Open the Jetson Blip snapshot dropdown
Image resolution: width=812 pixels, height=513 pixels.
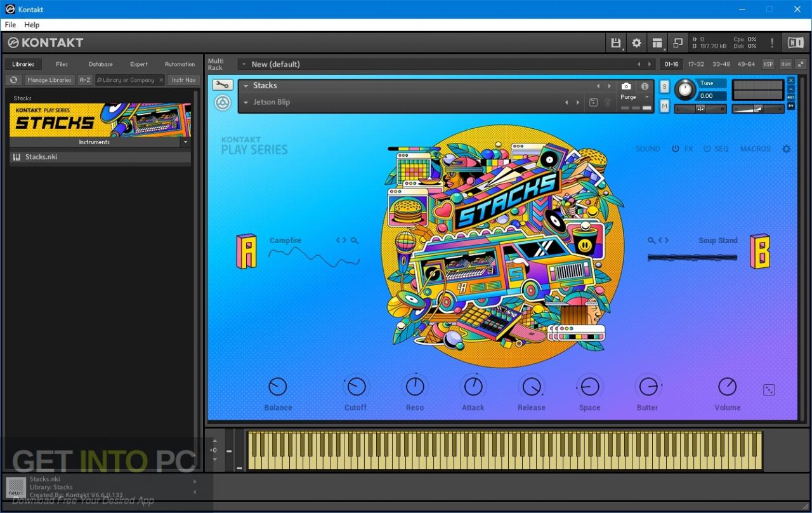point(246,102)
